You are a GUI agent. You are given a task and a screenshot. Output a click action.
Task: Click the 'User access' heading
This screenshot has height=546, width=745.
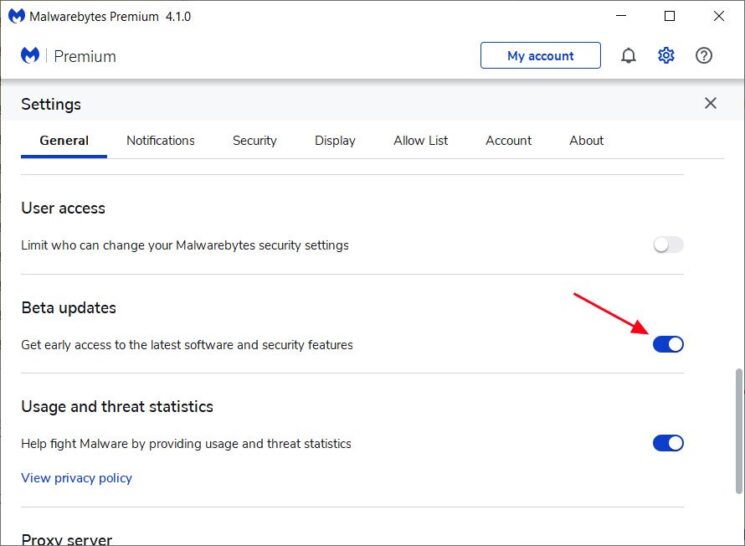63,208
